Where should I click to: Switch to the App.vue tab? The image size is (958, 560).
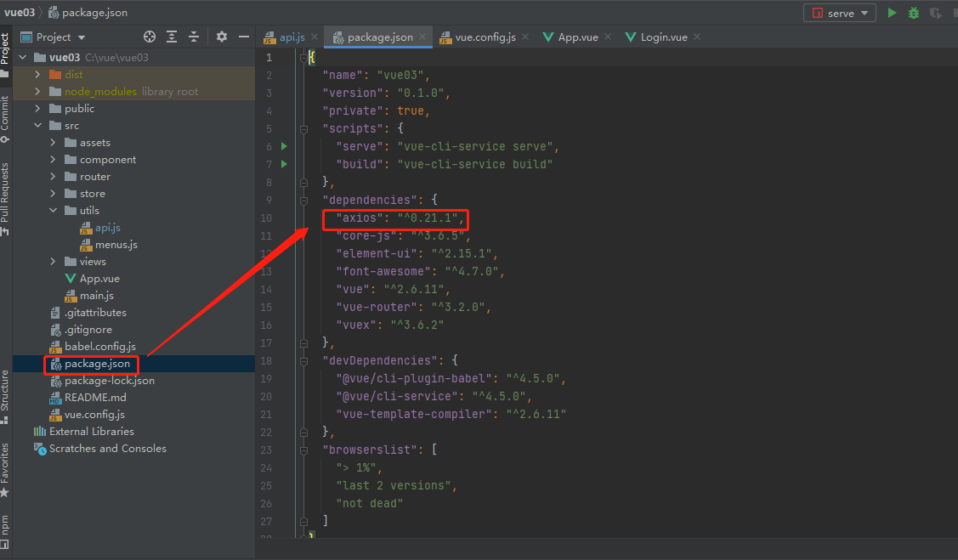576,37
